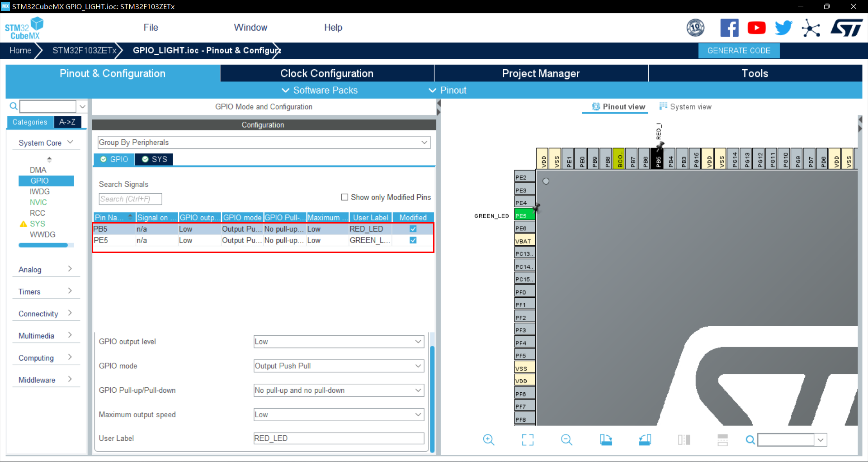Switch to System view
Screen dimensions: 868x462
(x=685, y=107)
